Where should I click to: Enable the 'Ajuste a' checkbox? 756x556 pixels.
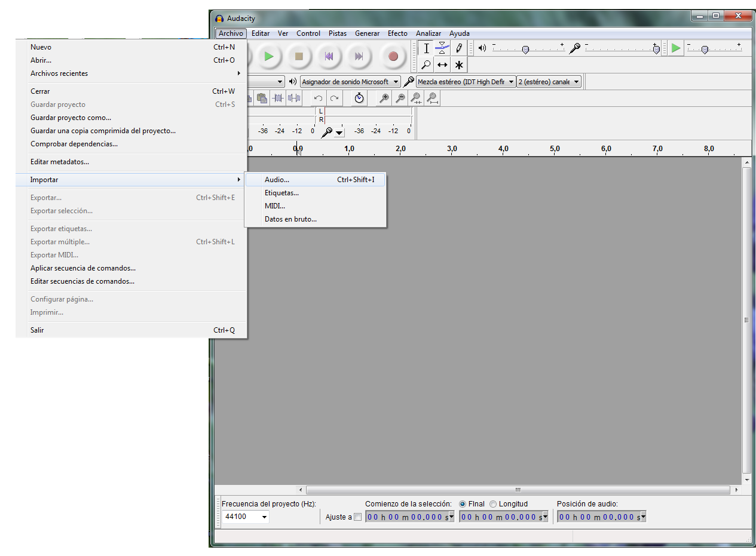tap(358, 517)
